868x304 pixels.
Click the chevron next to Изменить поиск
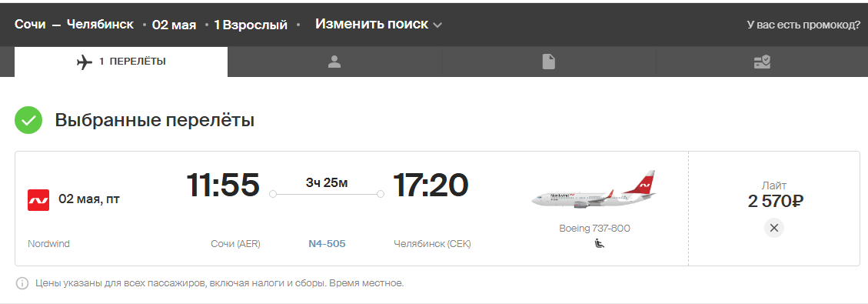437,25
